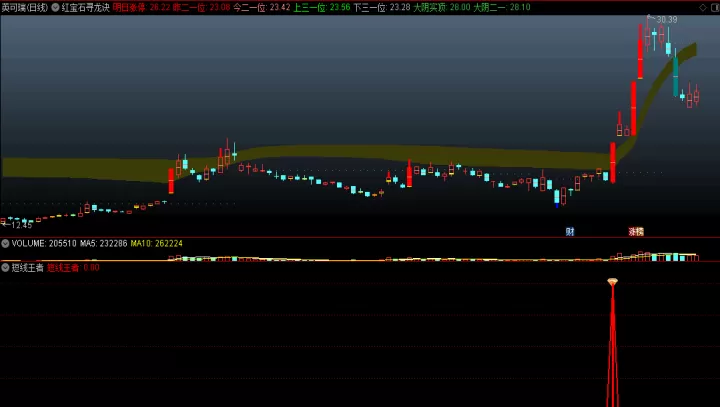This screenshot has height=407, width=720.
Task: Click the orange diamond signal marker atop spike
Action: pyautogui.click(x=613, y=282)
